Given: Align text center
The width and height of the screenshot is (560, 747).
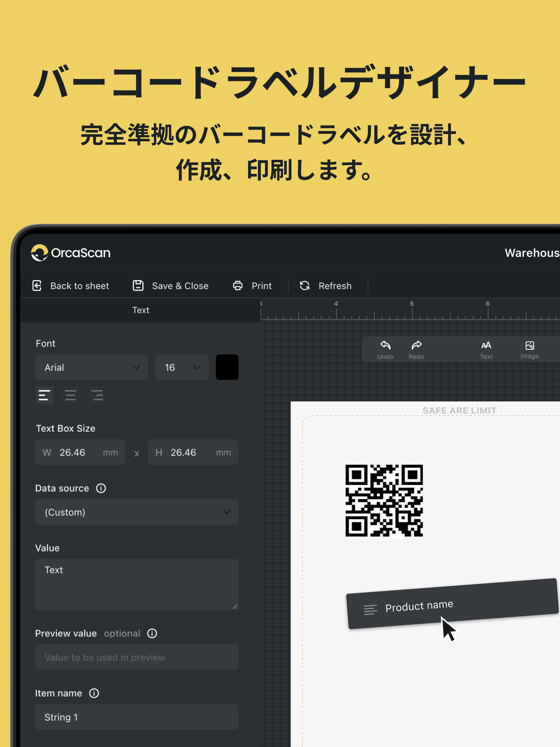Looking at the screenshot, I should pyautogui.click(x=71, y=395).
